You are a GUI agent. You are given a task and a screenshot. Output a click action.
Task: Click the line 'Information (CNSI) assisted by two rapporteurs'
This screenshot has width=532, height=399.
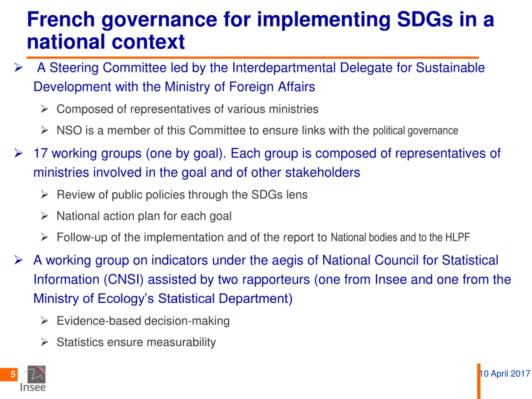tap(272, 280)
